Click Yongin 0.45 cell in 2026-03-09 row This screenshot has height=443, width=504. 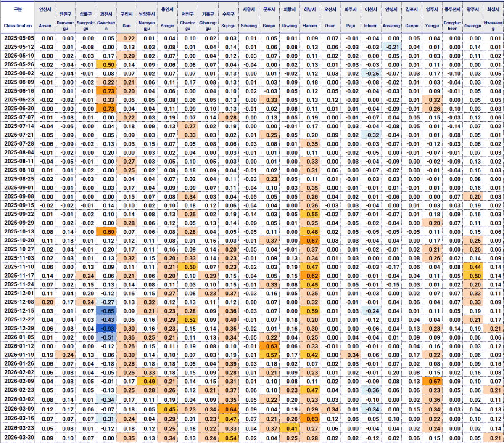(167, 409)
